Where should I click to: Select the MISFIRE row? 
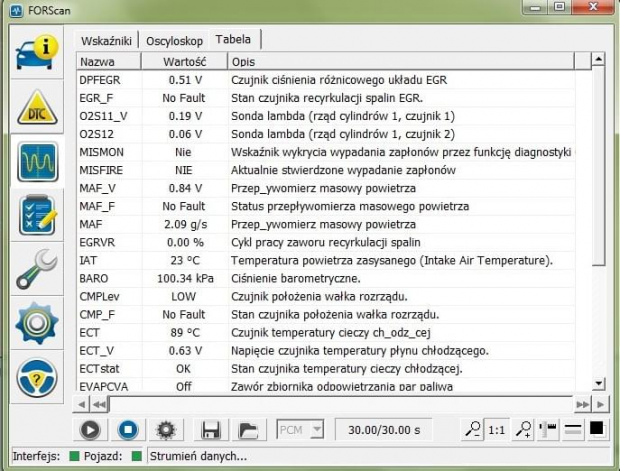[x=326, y=170]
